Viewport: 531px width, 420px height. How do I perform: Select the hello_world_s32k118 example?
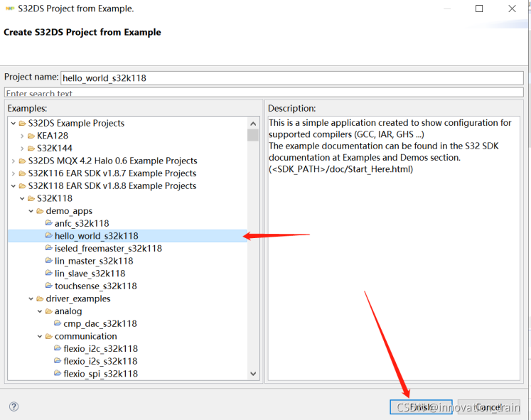click(96, 236)
